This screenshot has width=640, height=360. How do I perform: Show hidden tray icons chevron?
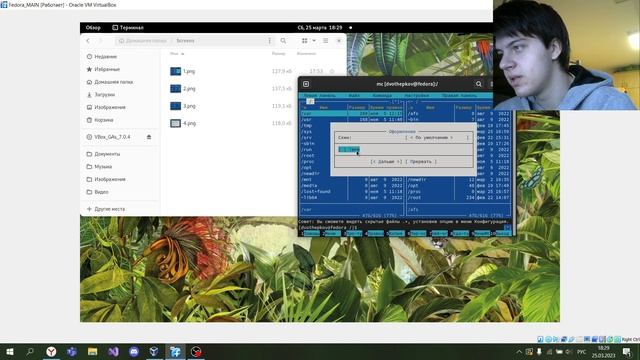point(519,351)
